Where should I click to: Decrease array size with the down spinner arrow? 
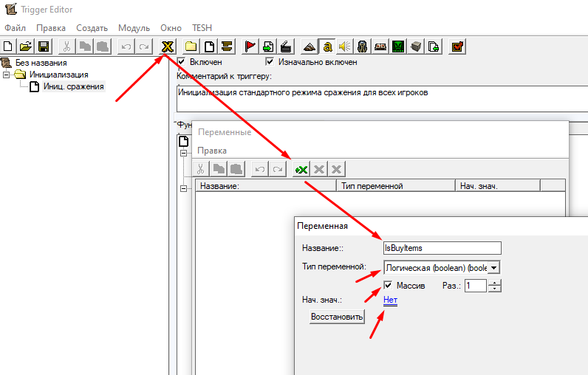(495, 289)
